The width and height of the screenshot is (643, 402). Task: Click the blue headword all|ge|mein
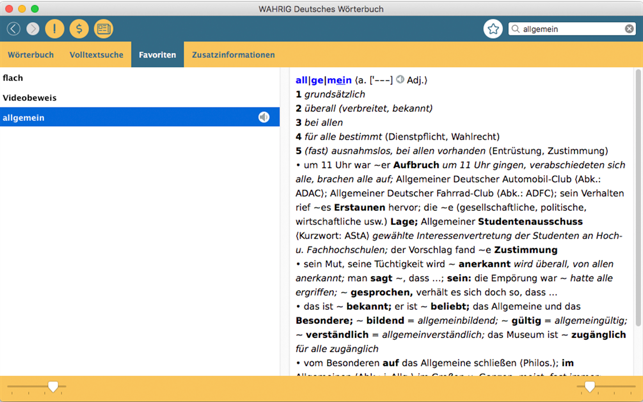324,80
